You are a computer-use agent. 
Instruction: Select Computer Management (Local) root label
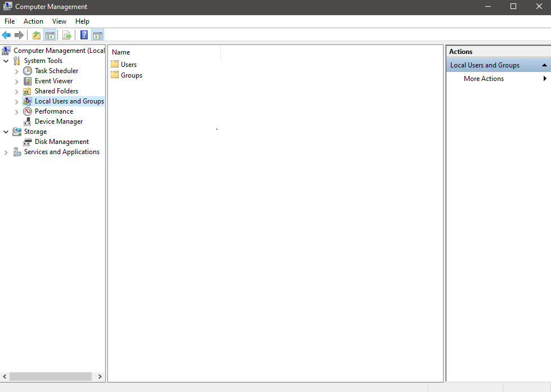pyautogui.click(x=59, y=51)
